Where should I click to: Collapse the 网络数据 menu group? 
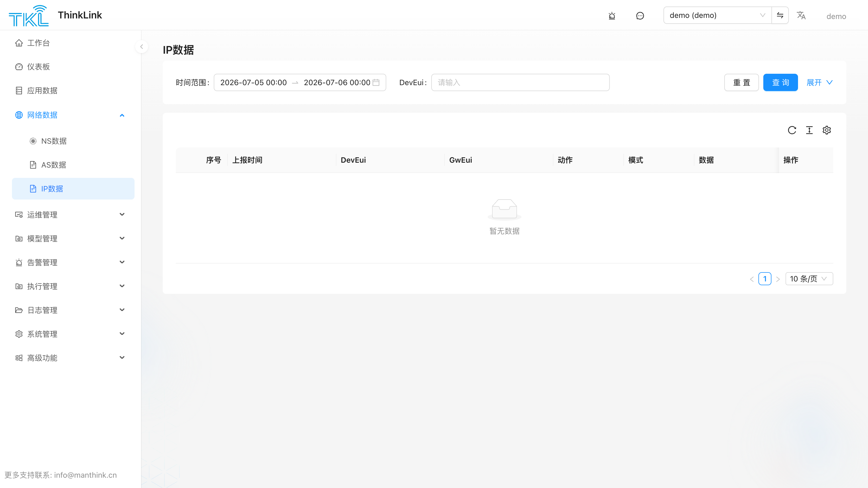(73, 115)
